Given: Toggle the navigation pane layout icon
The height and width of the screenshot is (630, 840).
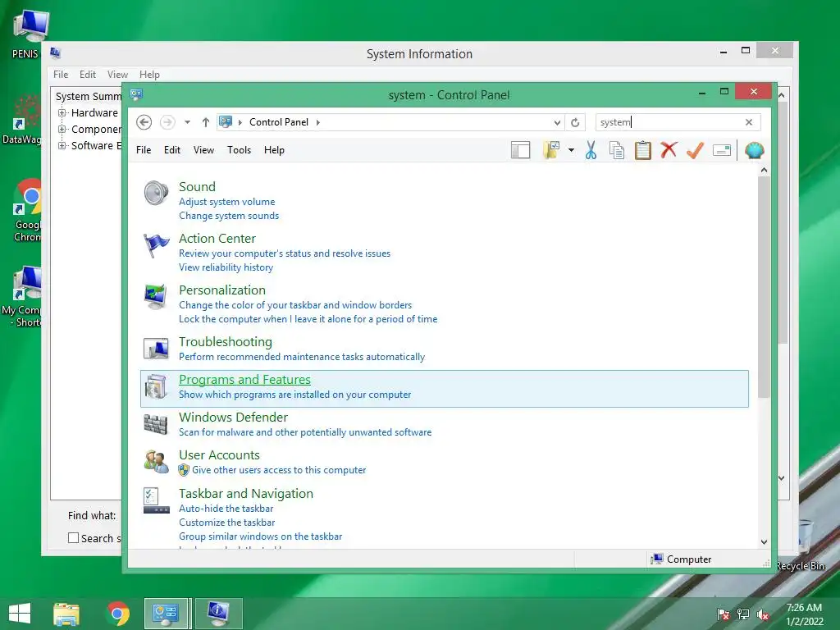Looking at the screenshot, I should 520,151.
